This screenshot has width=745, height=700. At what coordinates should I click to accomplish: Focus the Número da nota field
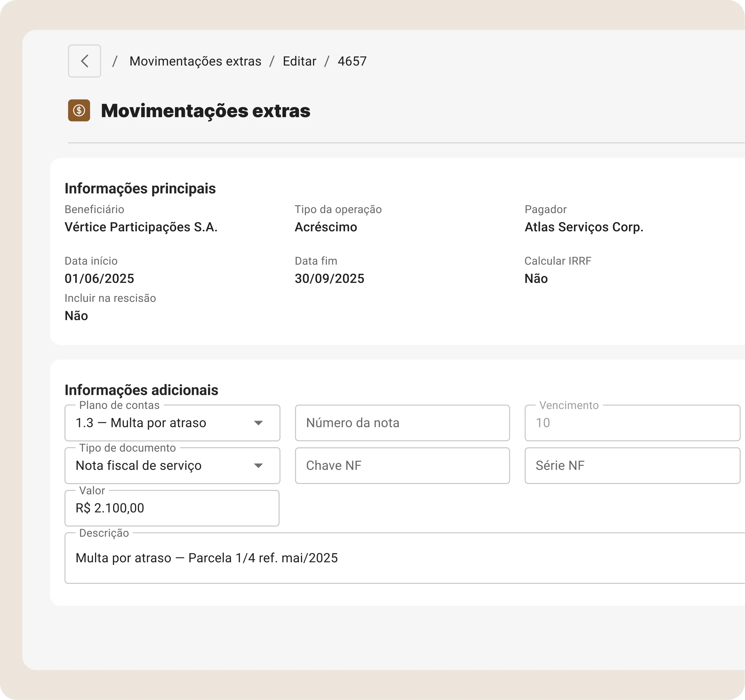pyautogui.click(x=402, y=423)
